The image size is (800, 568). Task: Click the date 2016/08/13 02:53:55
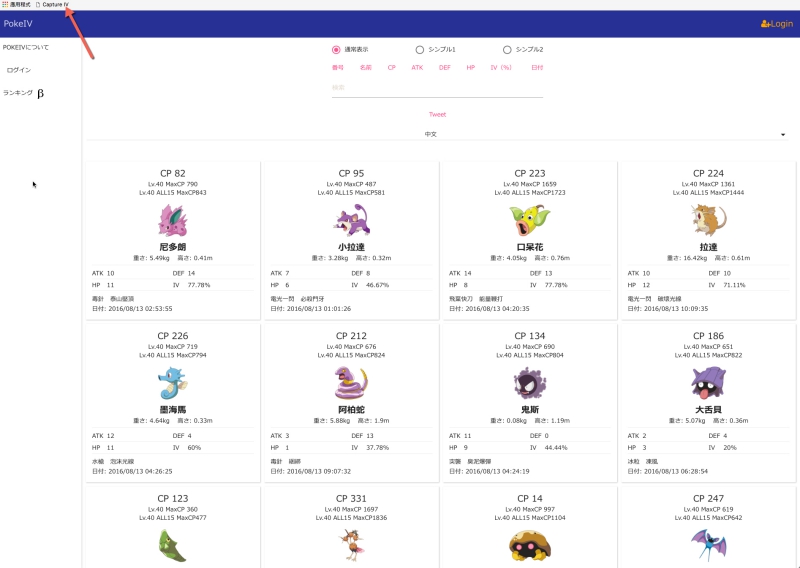coord(140,309)
